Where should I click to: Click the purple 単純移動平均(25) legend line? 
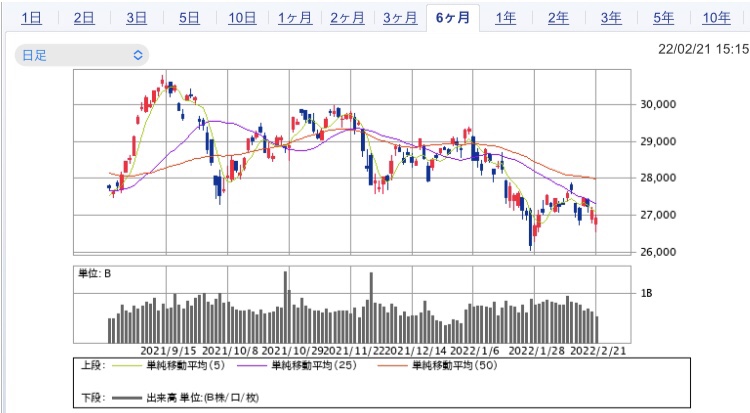252,366
